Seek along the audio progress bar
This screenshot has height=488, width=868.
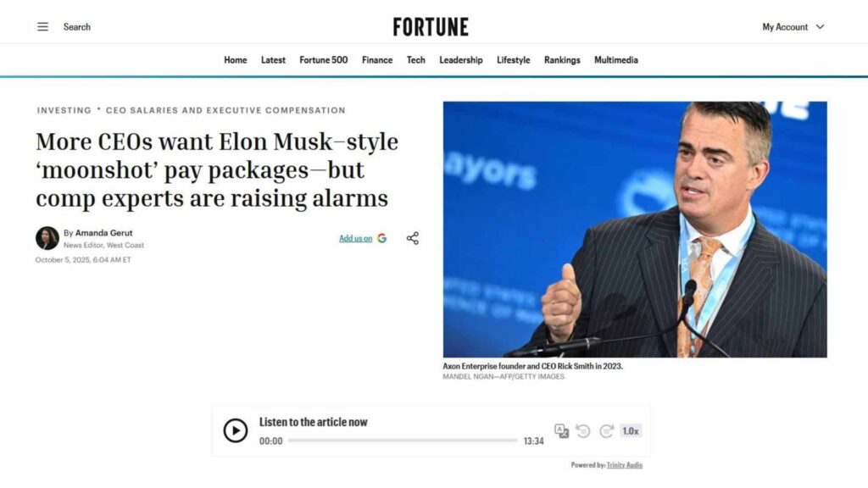tap(403, 441)
